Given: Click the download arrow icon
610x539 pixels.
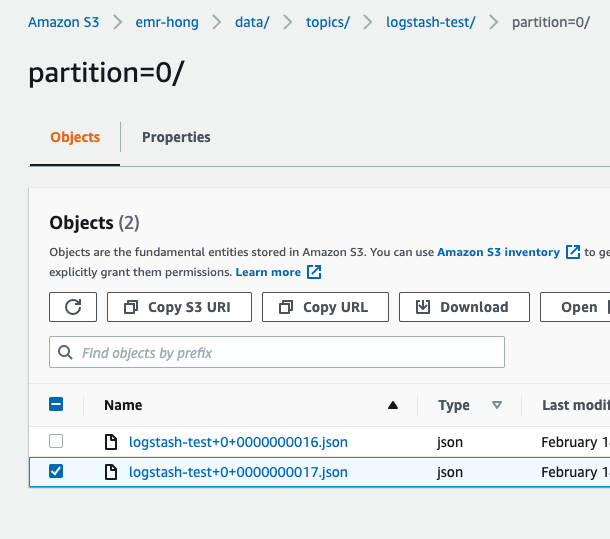Looking at the screenshot, I should tap(423, 307).
